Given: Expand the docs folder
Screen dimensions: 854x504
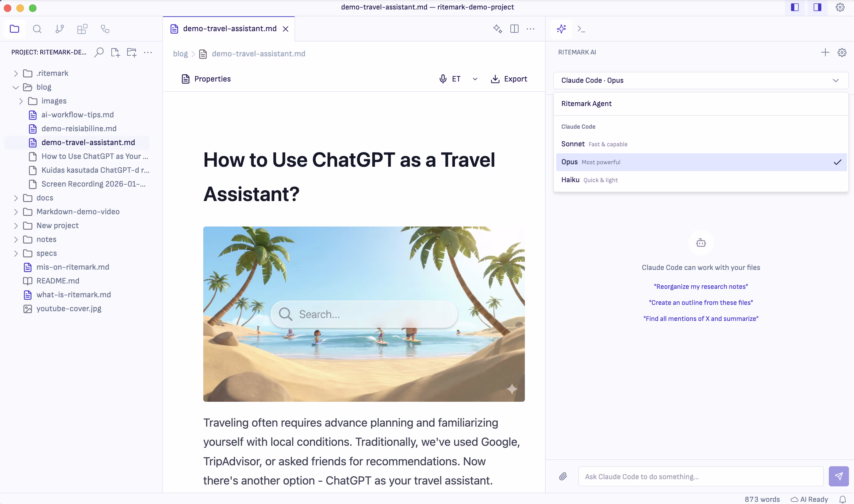Looking at the screenshot, I should pos(16,198).
